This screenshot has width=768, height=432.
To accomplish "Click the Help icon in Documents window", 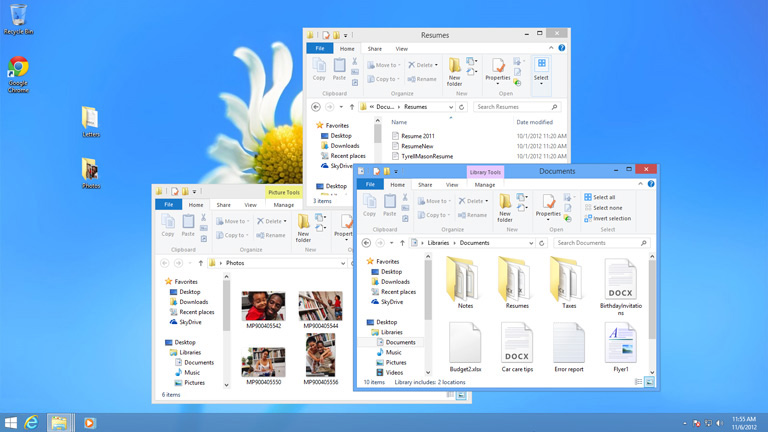I will [x=651, y=184].
